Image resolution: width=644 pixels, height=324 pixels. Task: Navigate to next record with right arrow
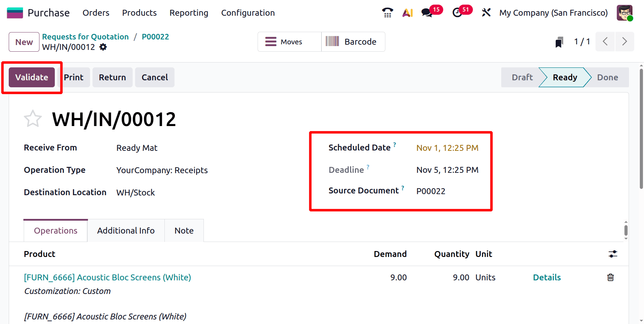point(624,42)
